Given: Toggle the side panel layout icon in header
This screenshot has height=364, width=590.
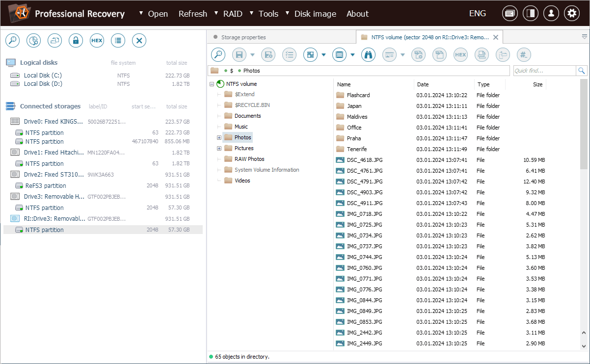Looking at the screenshot, I should (531, 14).
